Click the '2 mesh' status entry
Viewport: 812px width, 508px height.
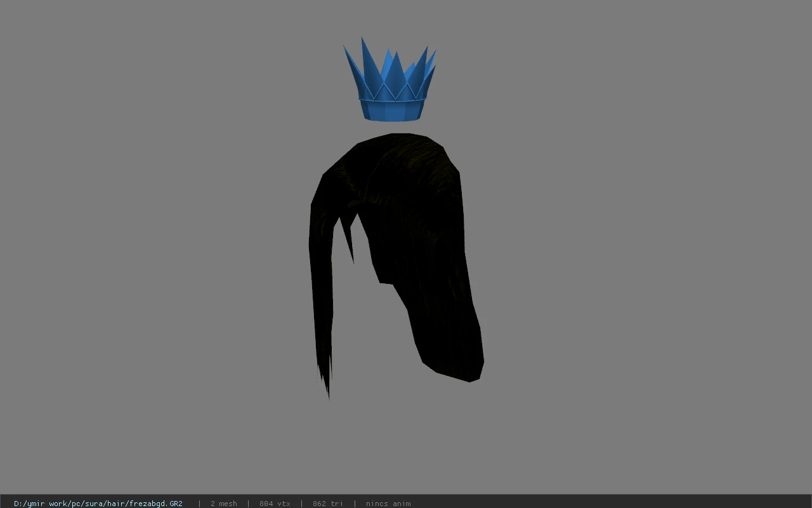point(224,504)
